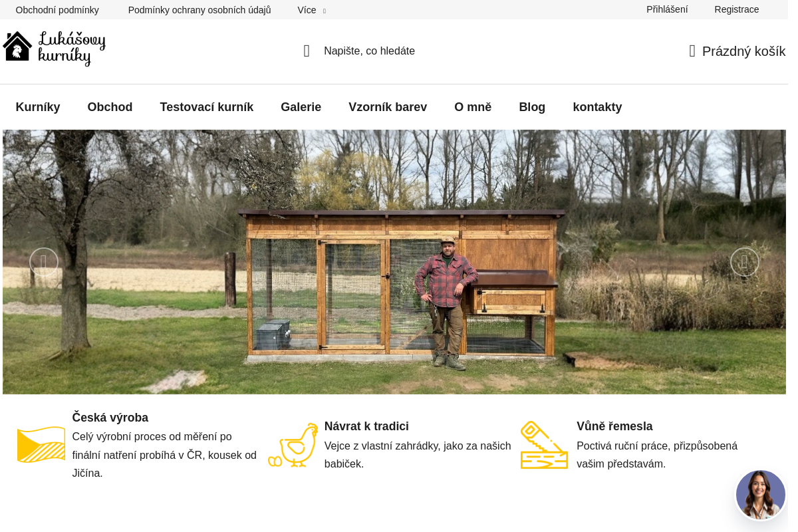Click the Lukášovy kurníky logo
The image size is (798, 532).
point(54,49)
